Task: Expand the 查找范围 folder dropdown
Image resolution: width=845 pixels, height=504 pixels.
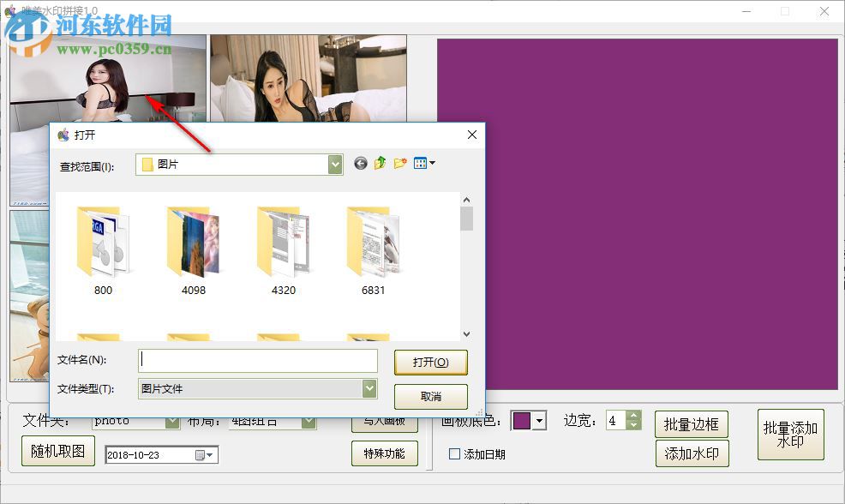Action: pyautogui.click(x=335, y=165)
